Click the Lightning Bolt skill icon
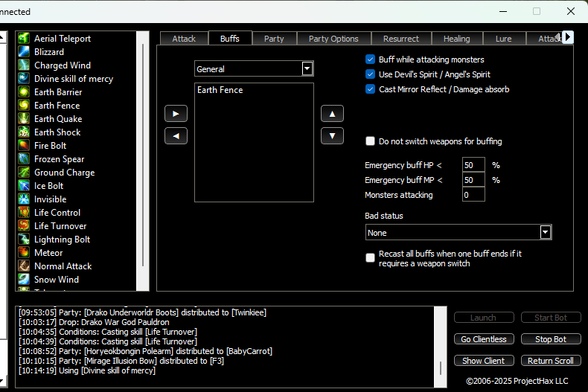The height and width of the screenshot is (392, 588). pyautogui.click(x=24, y=240)
